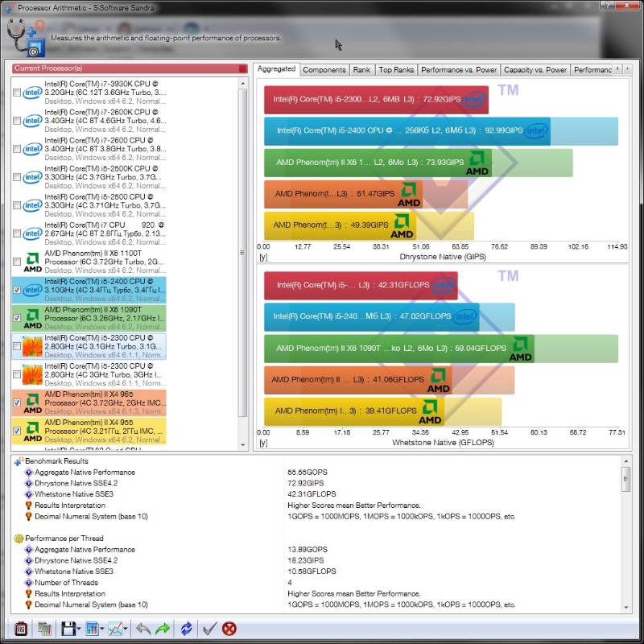Enable the Core i7-3930K checkbox

(x=16, y=93)
